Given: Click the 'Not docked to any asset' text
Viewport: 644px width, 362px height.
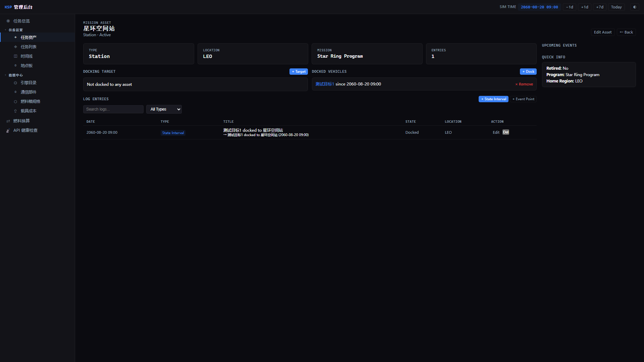Looking at the screenshot, I should (109, 84).
